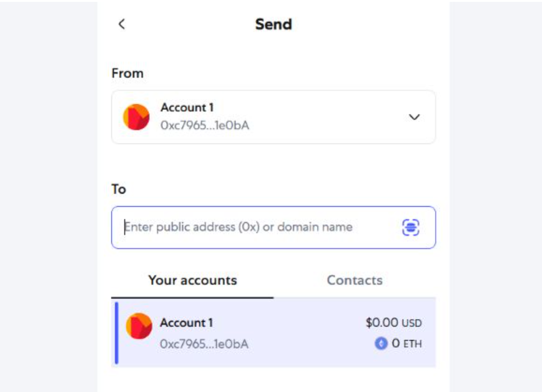Click the Account 1 avatar under From
Image resolution: width=542 pixels, height=392 pixels.
point(136,117)
